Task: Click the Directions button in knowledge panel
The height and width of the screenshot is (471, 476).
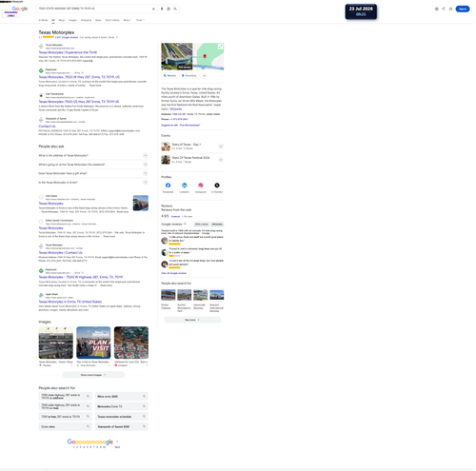Action: 189,75
